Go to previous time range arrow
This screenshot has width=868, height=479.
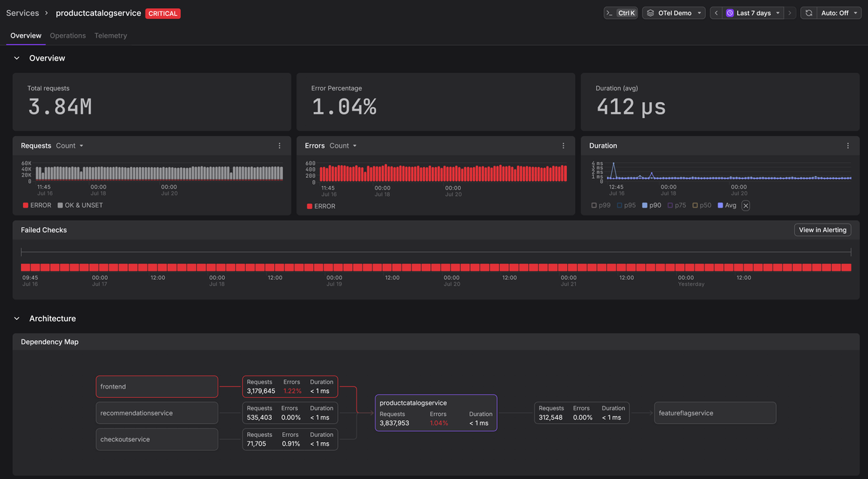click(x=715, y=13)
